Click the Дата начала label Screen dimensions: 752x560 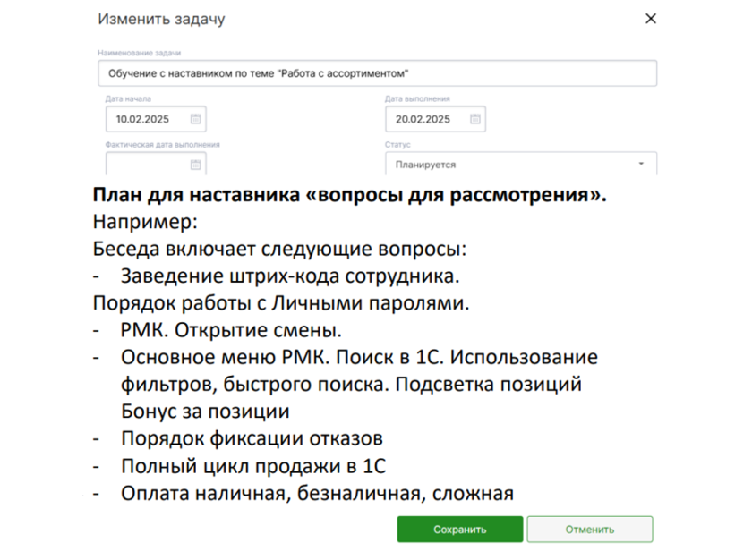click(128, 98)
